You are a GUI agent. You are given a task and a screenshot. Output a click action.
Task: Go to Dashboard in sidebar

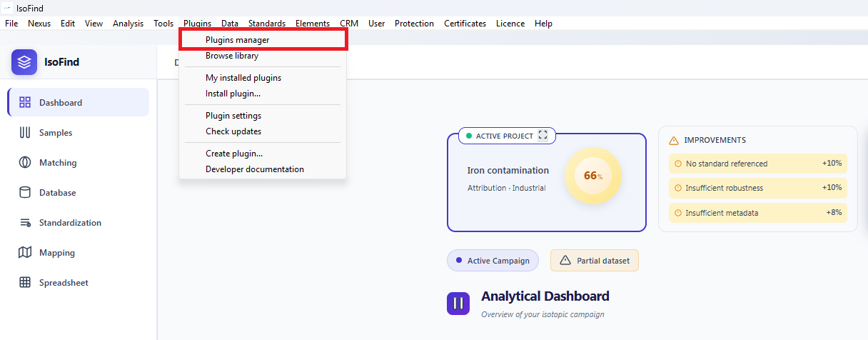[x=79, y=102]
